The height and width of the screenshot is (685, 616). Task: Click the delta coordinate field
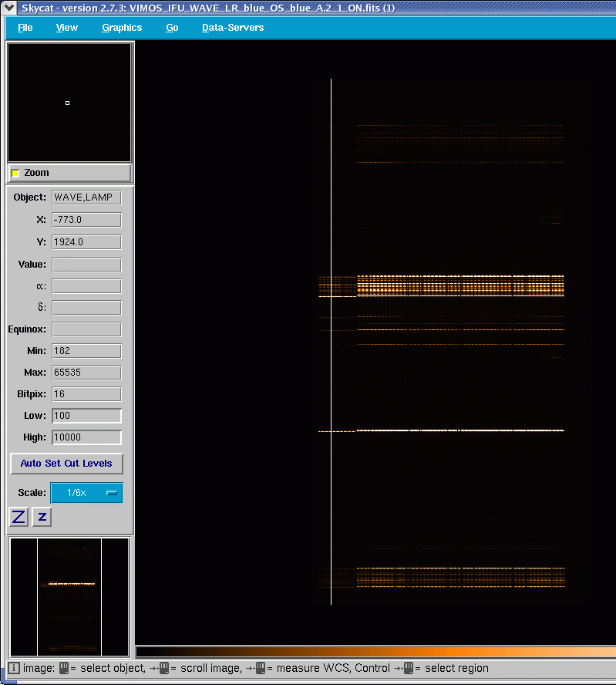click(x=86, y=308)
